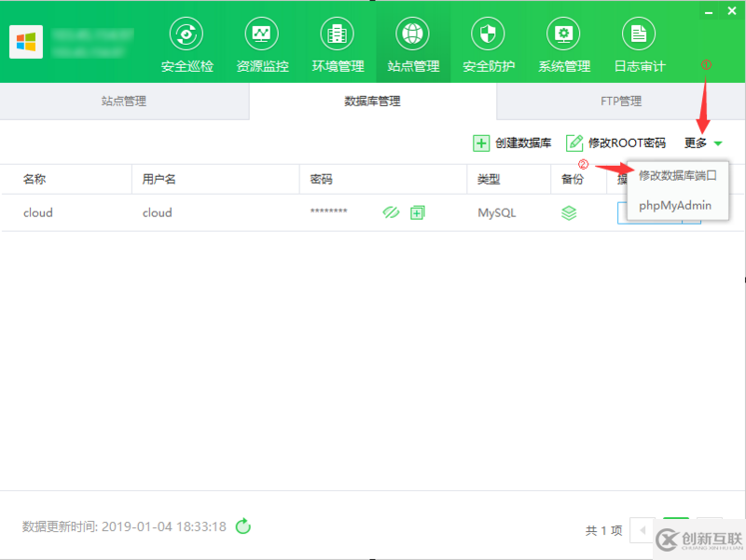746x560 pixels.
Task: Click the 更多 label
Action: coord(695,143)
